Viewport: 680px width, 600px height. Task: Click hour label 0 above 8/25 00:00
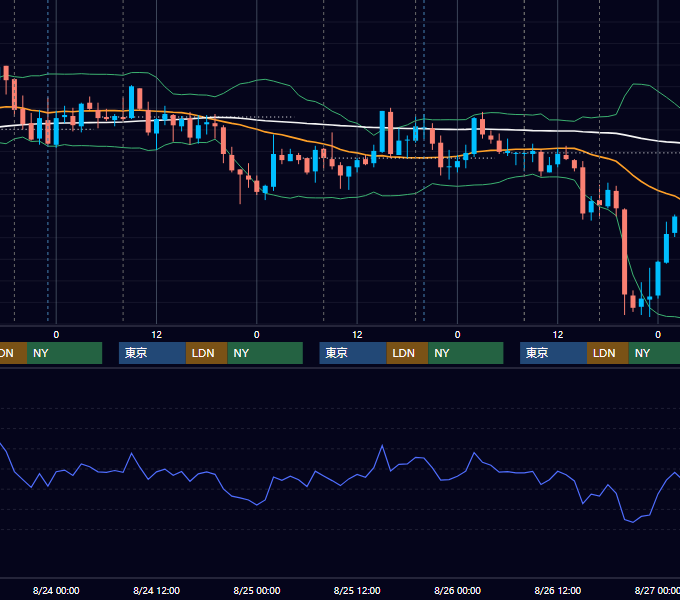[x=257, y=335]
